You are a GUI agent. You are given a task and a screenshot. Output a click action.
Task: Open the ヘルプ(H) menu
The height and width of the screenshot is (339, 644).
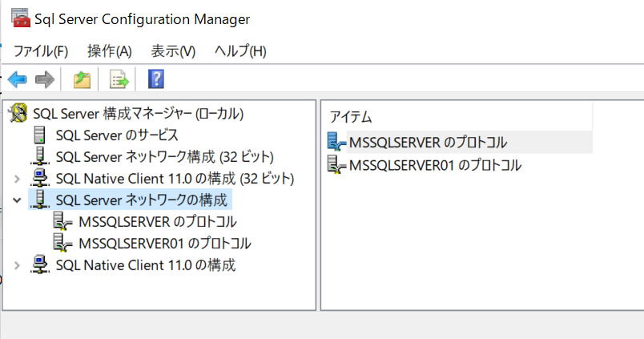(240, 51)
